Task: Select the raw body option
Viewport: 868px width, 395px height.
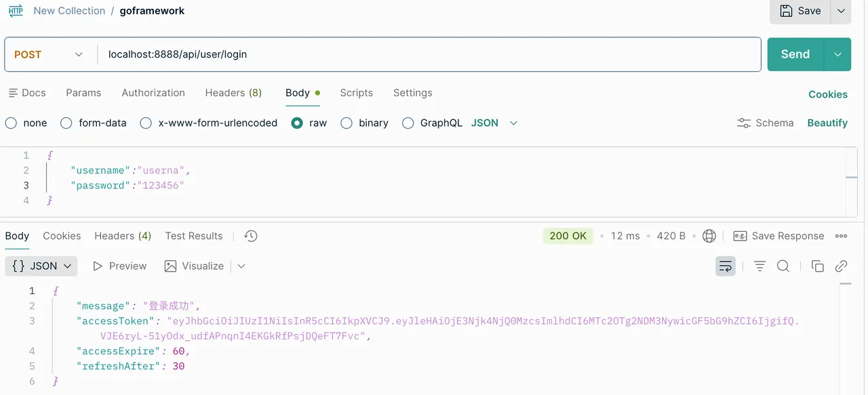Action: tap(309, 123)
